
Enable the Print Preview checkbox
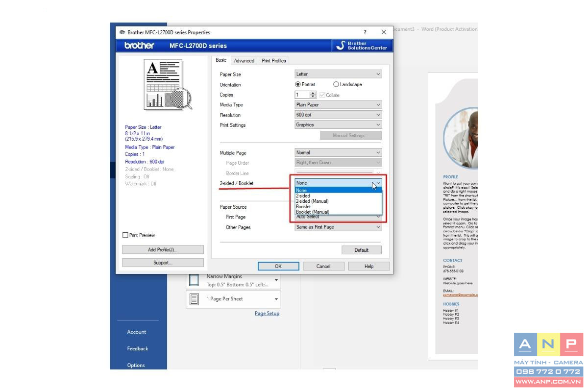click(x=125, y=235)
